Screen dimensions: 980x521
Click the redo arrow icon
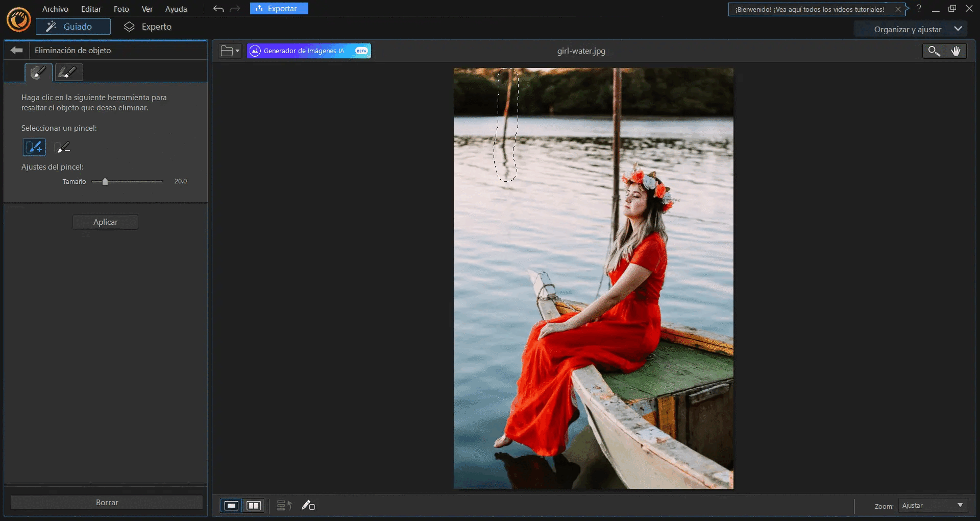click(235, 9)
